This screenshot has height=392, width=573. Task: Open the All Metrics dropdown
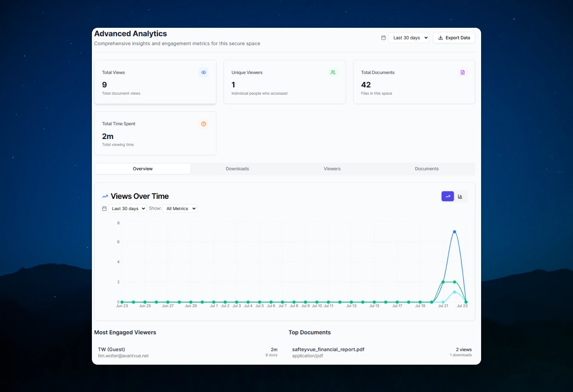tap(180, 208)
